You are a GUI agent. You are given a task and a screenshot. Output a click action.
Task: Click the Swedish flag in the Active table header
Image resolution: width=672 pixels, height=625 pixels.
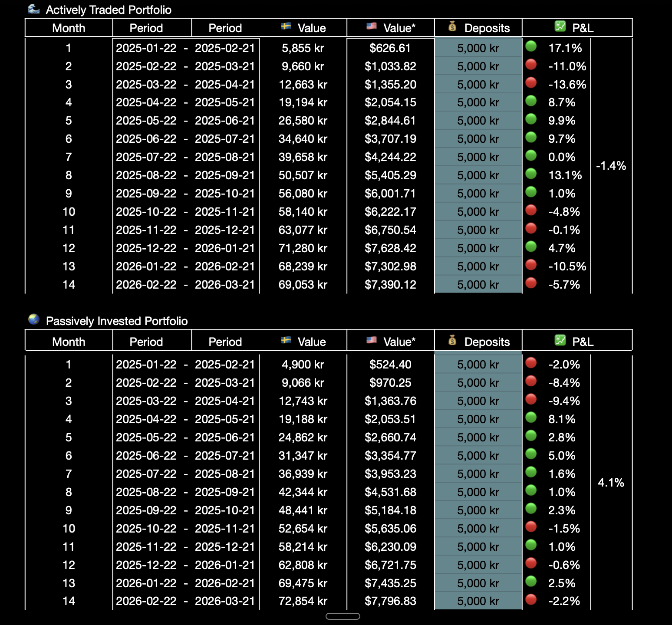pos(286,26)
